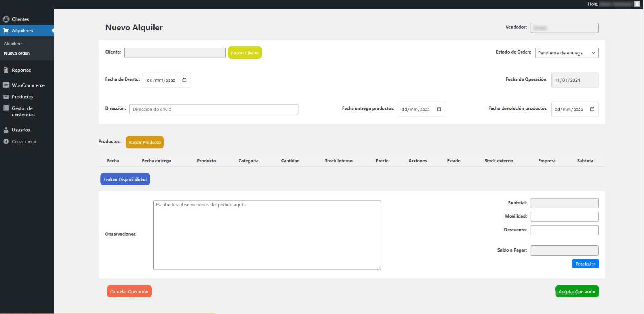Viewport: 644px width, 314px height.
Task: Click the green Aceptar Operación button
Action: click(576, 291)
